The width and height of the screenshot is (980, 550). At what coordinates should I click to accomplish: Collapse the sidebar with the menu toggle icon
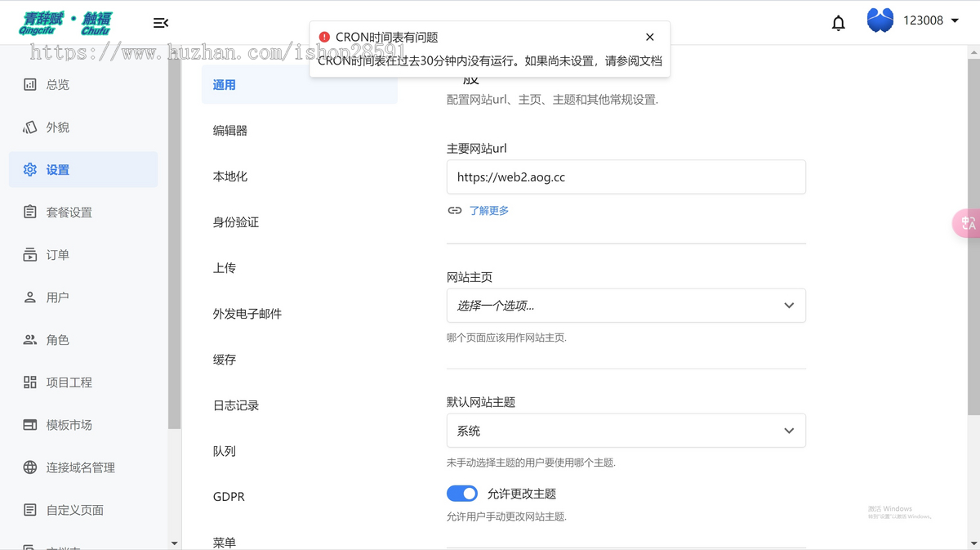(x=161, y=23)
